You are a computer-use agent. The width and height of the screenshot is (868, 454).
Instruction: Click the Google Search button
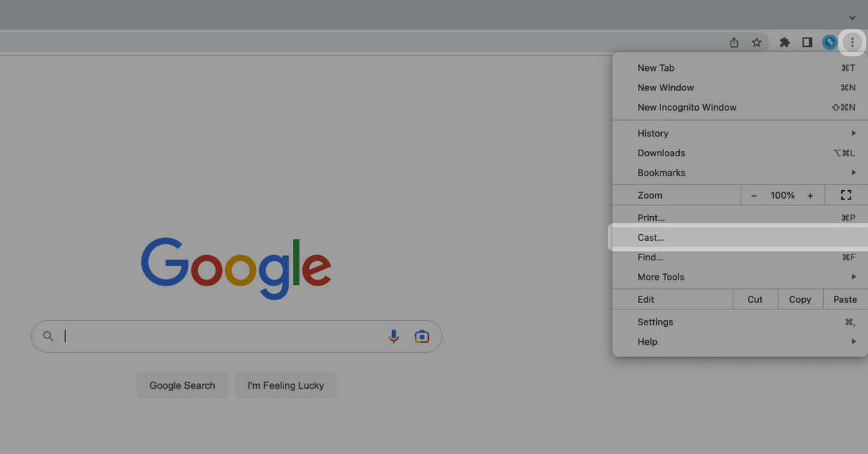point(182,385)
